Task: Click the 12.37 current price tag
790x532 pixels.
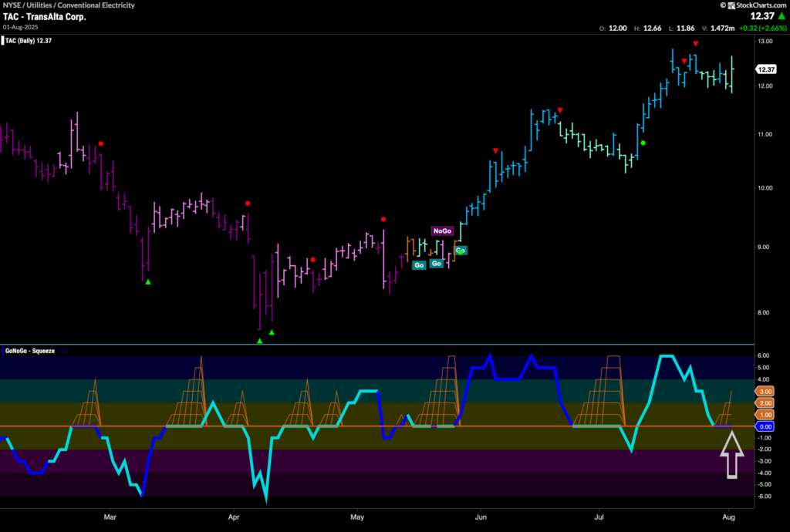Action: (766, 69)
